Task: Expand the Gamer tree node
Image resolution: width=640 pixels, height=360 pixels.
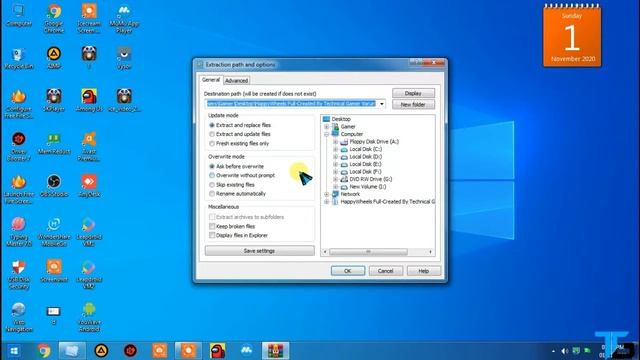Action: 327,127
